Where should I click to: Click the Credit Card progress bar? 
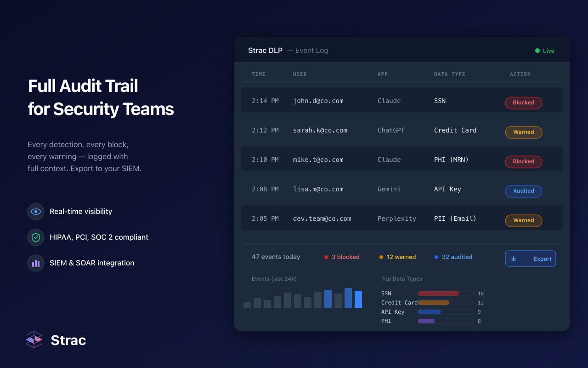click(x=446, y=303)
